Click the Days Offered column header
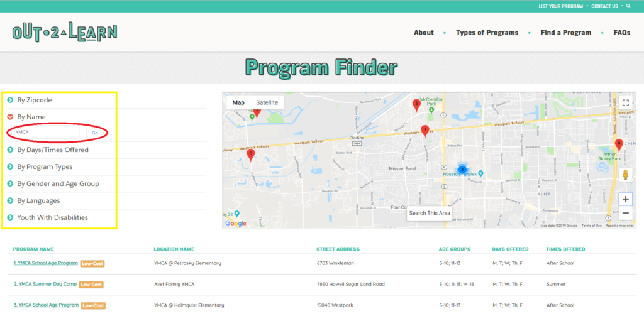Viewport: 644px width, 316px height. pyautogui.click(x=511, y=249)
